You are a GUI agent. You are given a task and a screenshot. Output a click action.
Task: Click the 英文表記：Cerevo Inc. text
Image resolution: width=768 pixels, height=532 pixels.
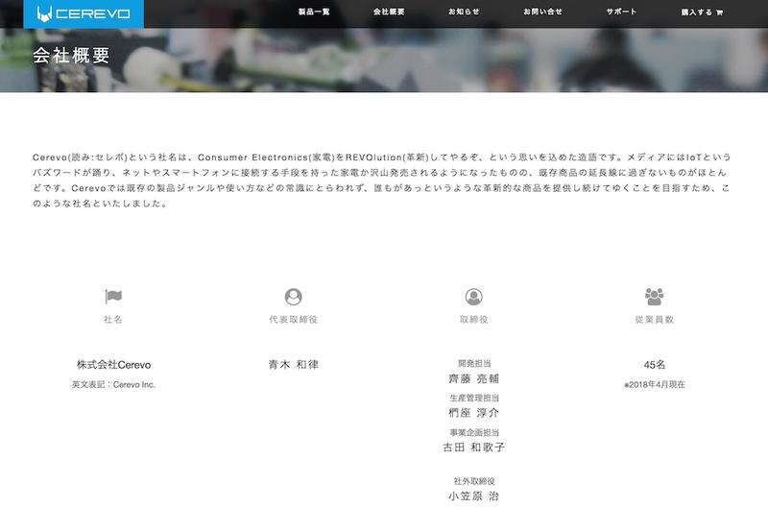[x=113, y=384]
